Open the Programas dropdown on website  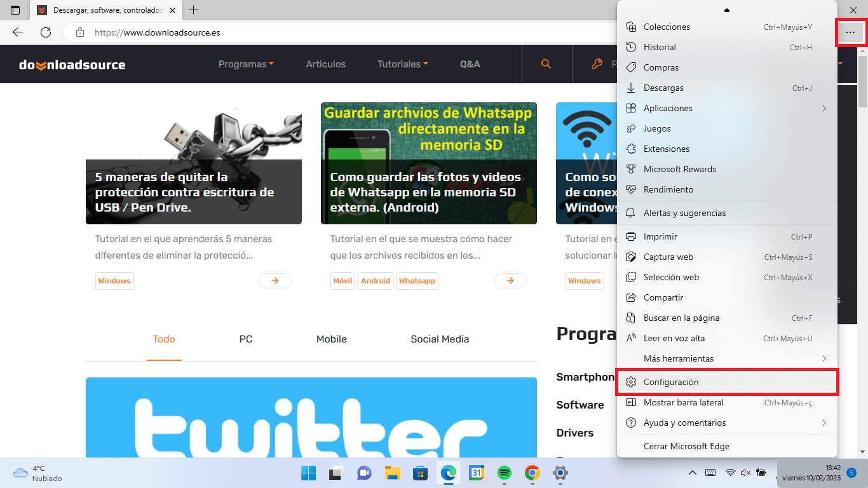(x=246, y=64)
